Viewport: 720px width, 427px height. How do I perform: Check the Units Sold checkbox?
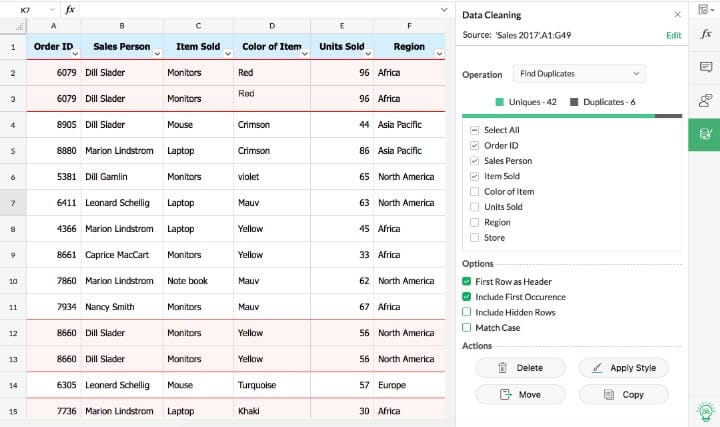[x=474, y=207]
